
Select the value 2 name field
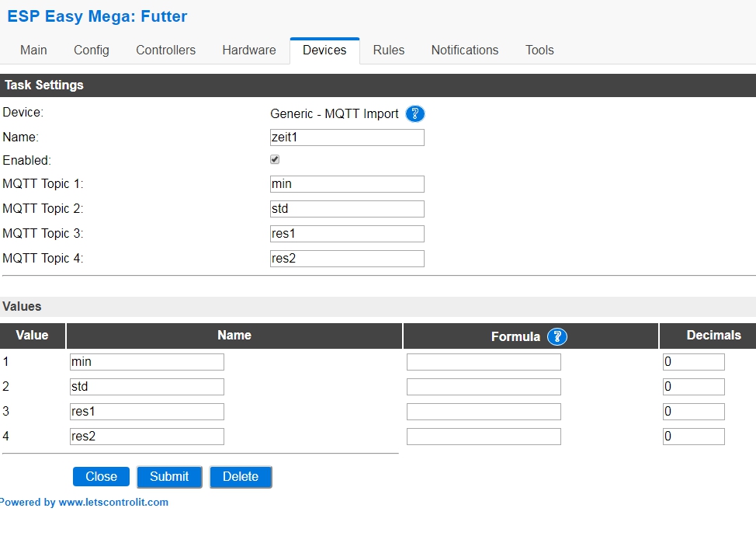pyautogui.click(x=147, y=386)
